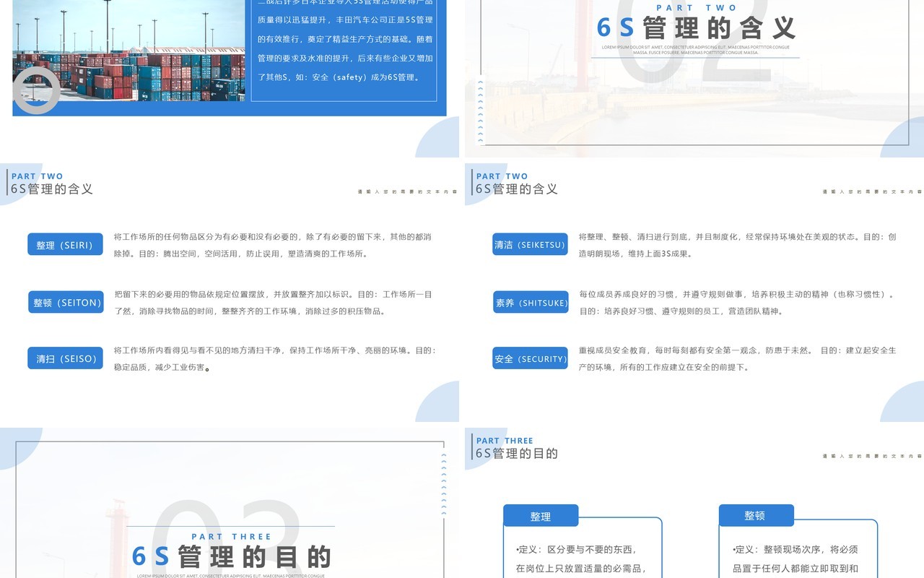Viewport: 924px width, 578px height.
Task: Click the 整理 tab above the 定义：区分要与不要 card
Action: pos(541,516)
